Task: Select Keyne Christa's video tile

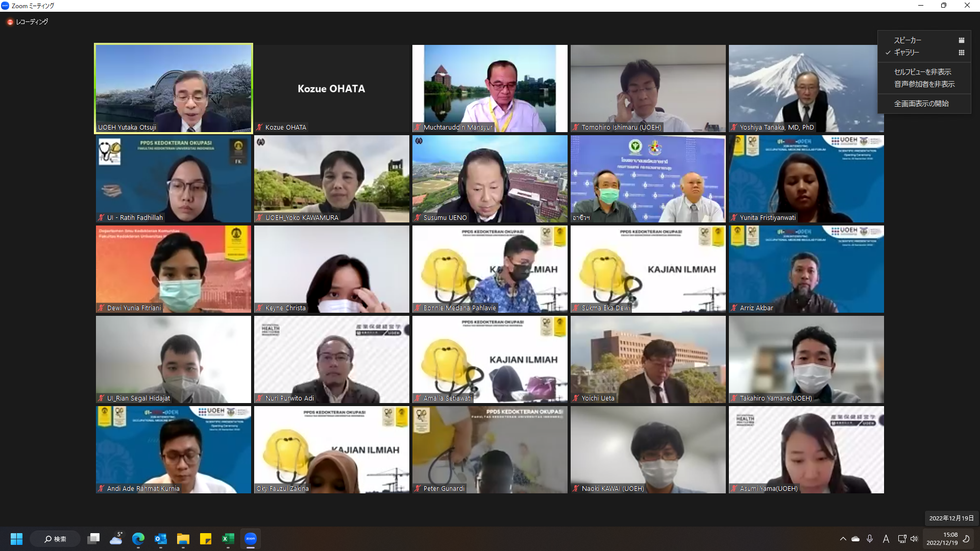Action: [x=332, y=269]
